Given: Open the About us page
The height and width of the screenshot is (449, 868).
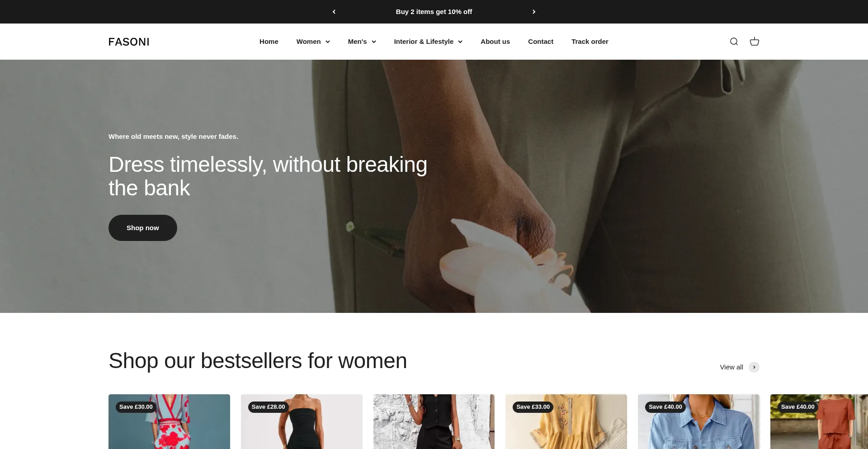Looking at the screenshot, I should pyautogui.click(x=495, y=42).
